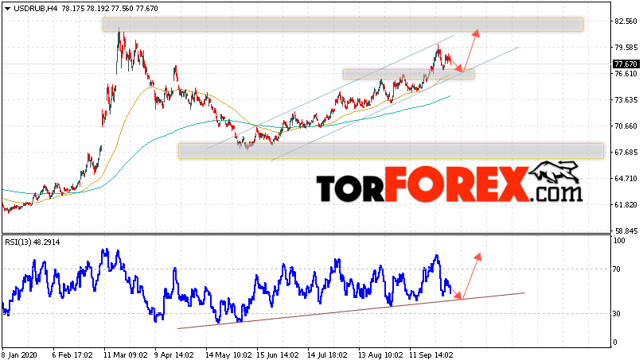The width and height of the screenshot is (643, 364).
Task: Click the 14 Jul 18:02 date label
Action: 328,355
